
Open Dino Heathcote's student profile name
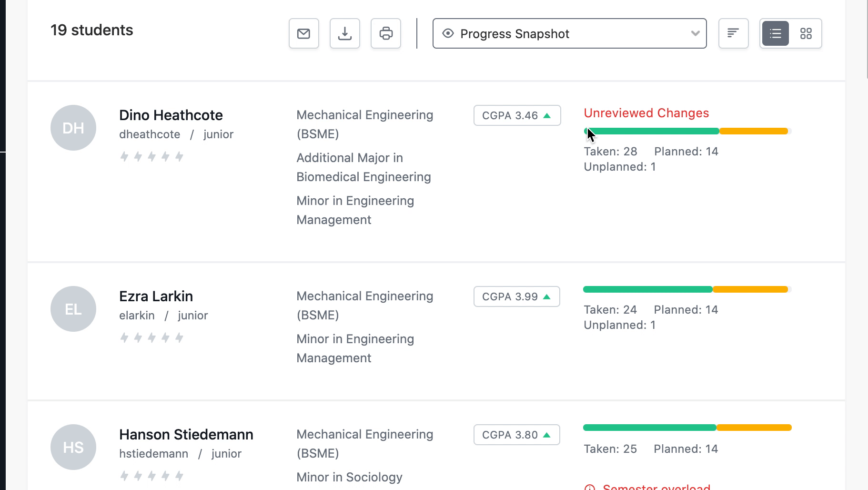tap(171, 115)
